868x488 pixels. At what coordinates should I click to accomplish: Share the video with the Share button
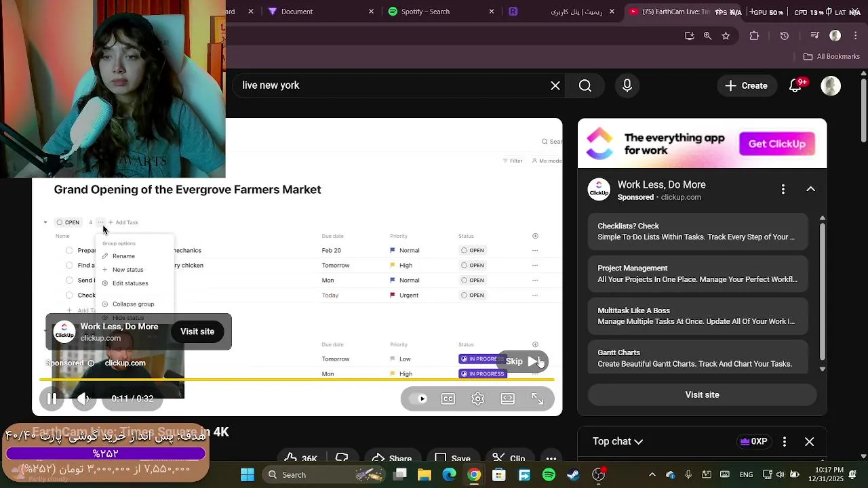pyautogui.click(x=392, y=458)
